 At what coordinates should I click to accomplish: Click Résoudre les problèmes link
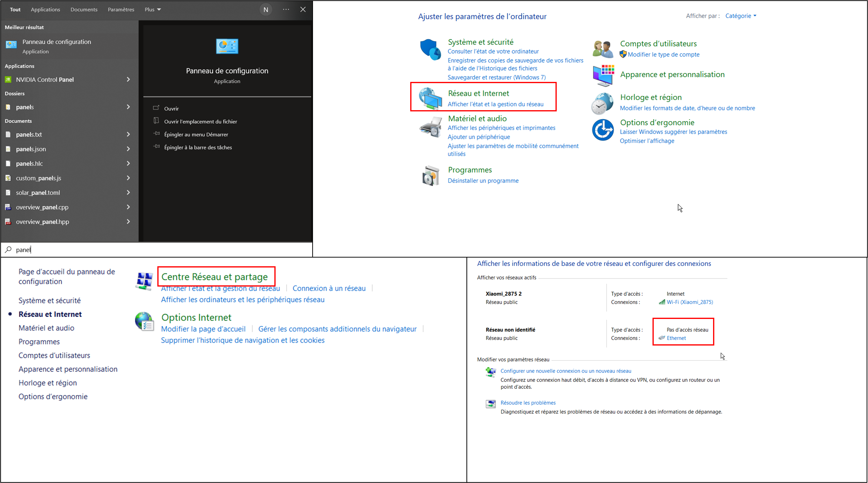[528, 403]
